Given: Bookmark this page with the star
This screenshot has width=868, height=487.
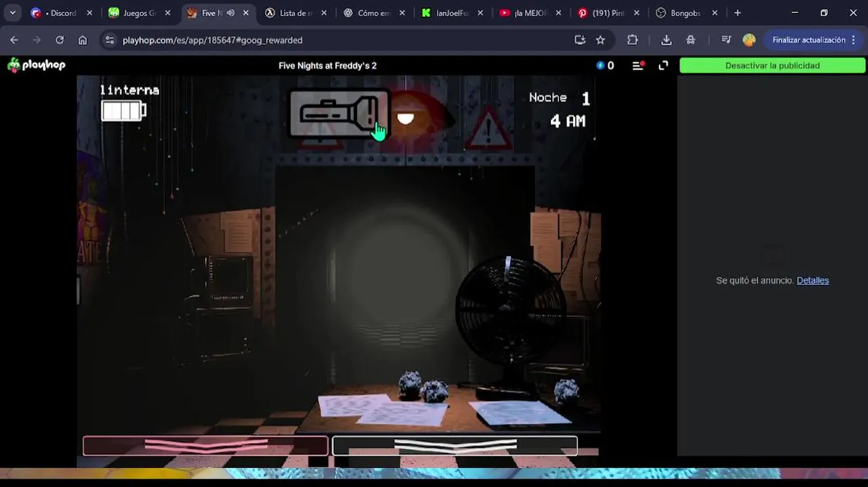Looking at the screenshot, I should tap(600, 40).
